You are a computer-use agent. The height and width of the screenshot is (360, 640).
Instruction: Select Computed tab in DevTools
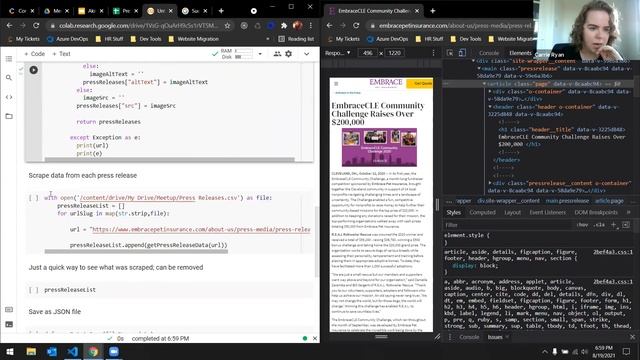(x=482, y=212)
